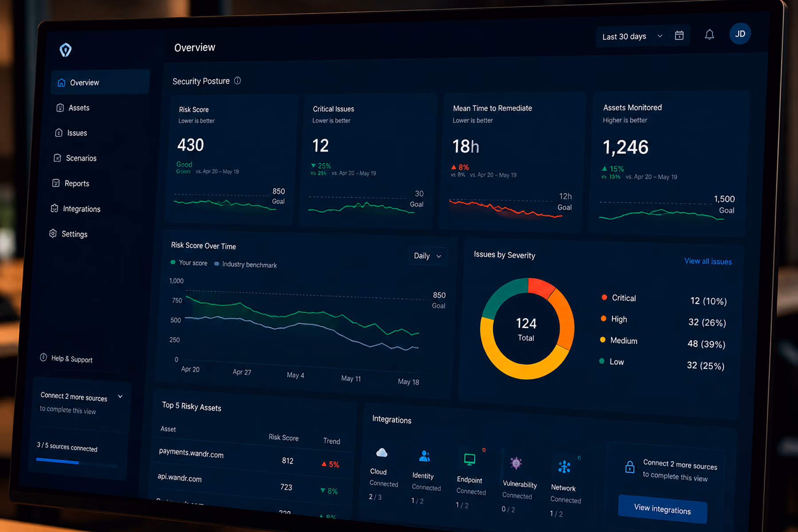
Task: Click the Issues sidebar icon
Action: pos(59,133)
